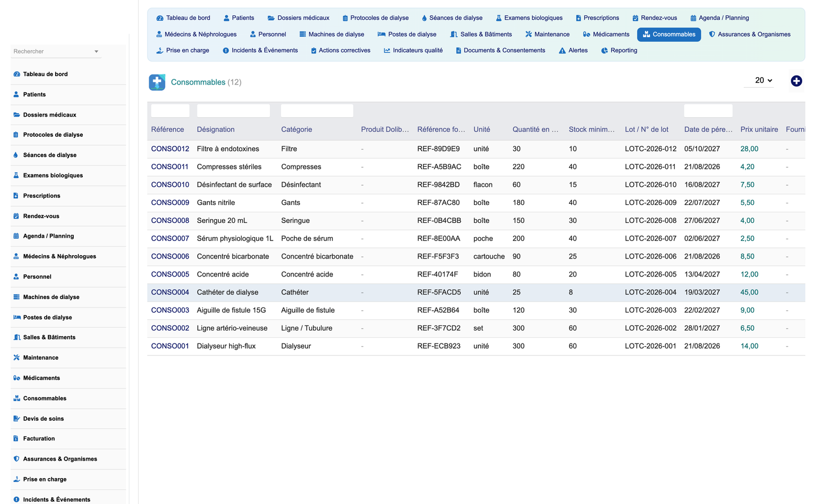814x504 pixels.
Task: Click the Prise en charge sidebar hand icon
Action: (x=17, y=479)
